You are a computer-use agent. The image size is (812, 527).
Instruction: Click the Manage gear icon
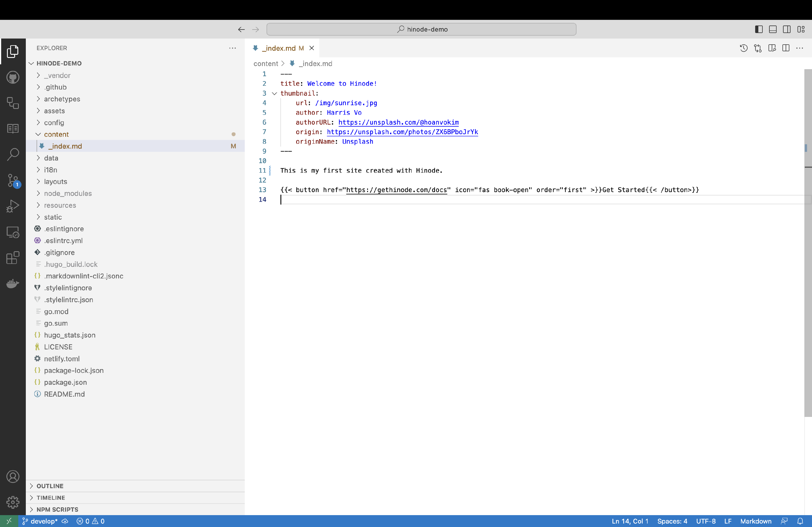coord(13,502)
